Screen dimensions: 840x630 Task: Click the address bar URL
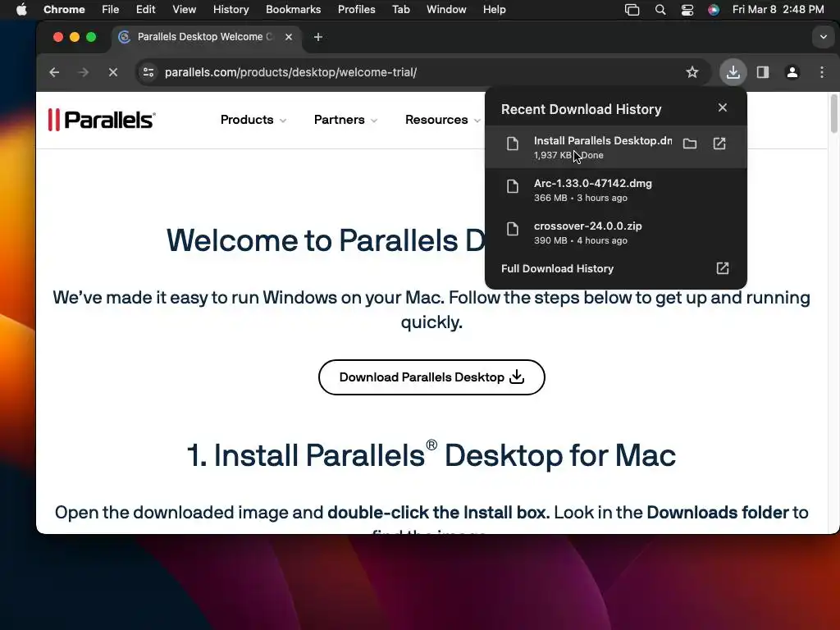point(290,72)
